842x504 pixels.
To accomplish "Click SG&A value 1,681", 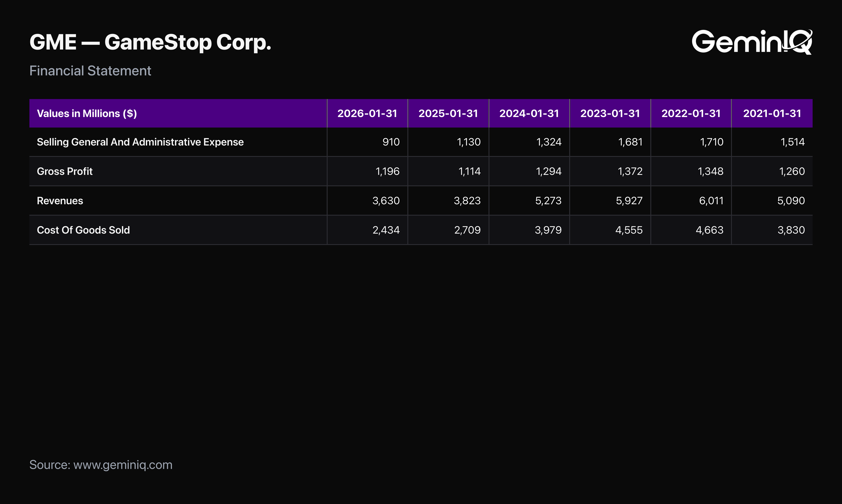I will 630,142.
